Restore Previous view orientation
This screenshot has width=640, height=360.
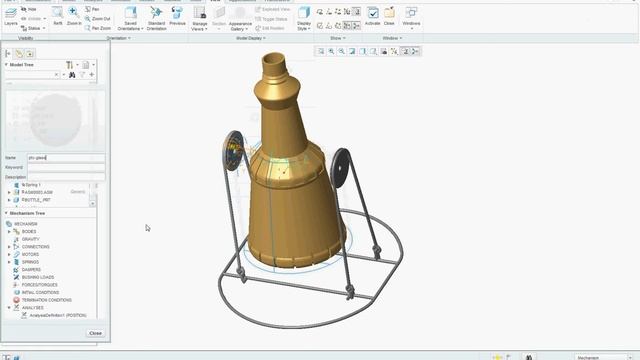(x=177, y=16)
